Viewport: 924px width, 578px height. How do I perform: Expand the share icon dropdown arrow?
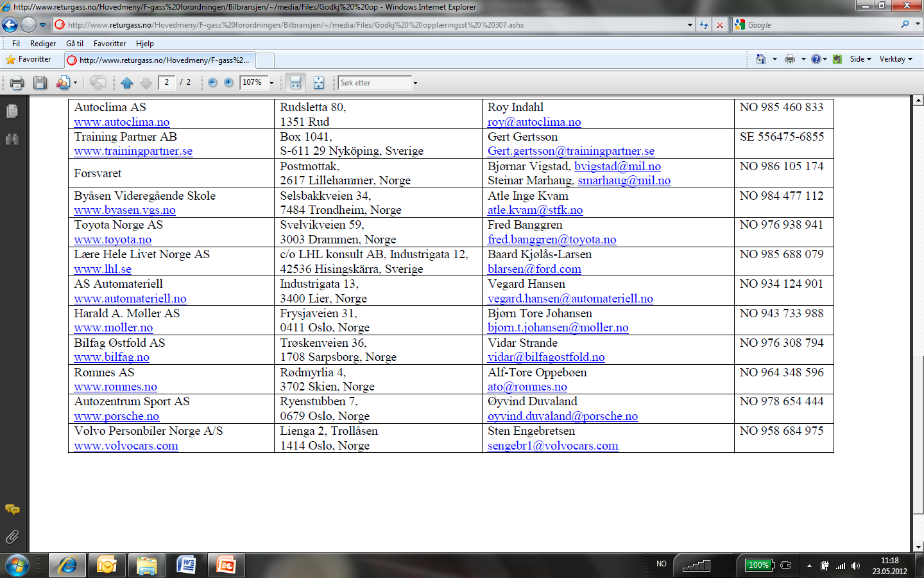pyautogui.click(x=75, y=83)
